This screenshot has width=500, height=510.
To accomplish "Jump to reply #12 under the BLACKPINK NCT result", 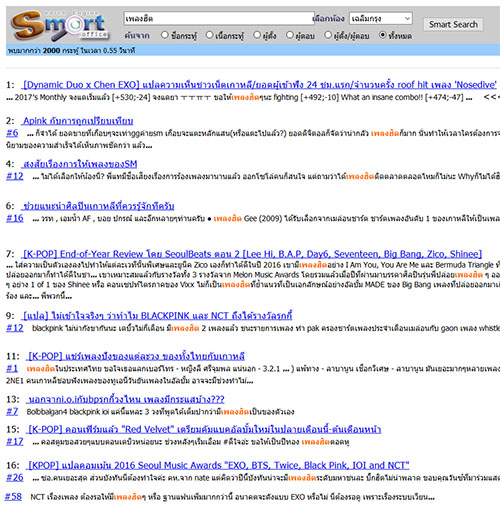I will [x=15, y=328].
